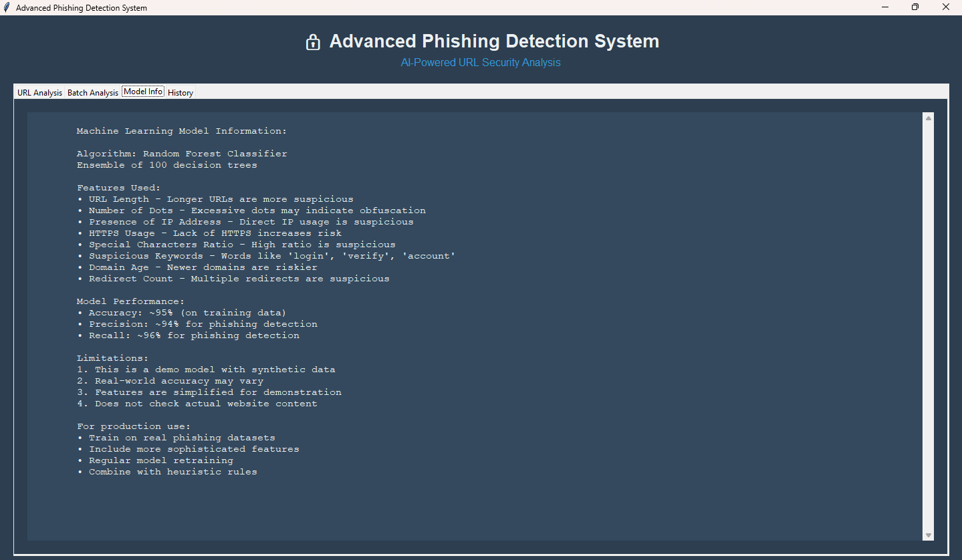Switch to the URL Analysis tab
962x560 pixels.
[x=39, y=92]
